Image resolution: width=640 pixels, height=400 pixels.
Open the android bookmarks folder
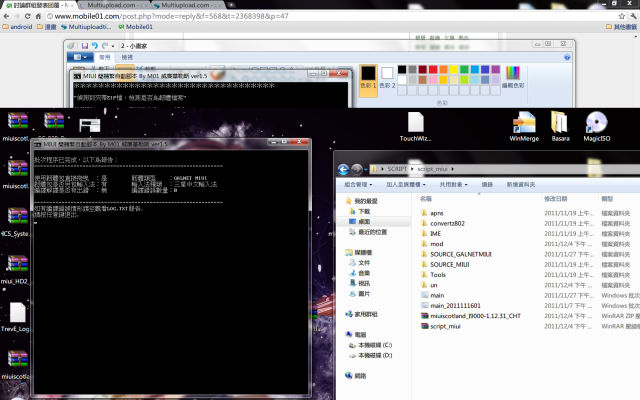tap(18, 27)
